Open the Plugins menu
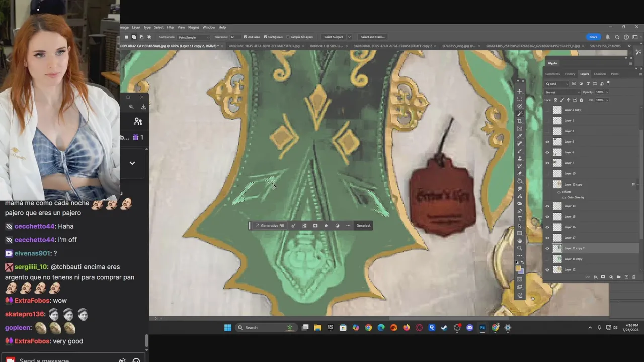The width and height of the screenshot is (644, 362). pyautogui.click(x=194, y=27)
